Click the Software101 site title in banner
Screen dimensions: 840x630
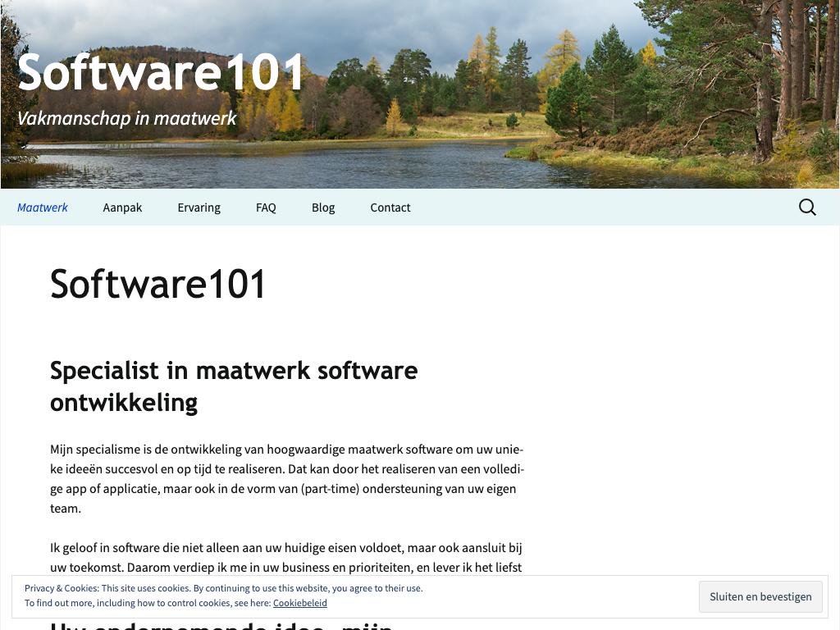click(x=161, y=72)
